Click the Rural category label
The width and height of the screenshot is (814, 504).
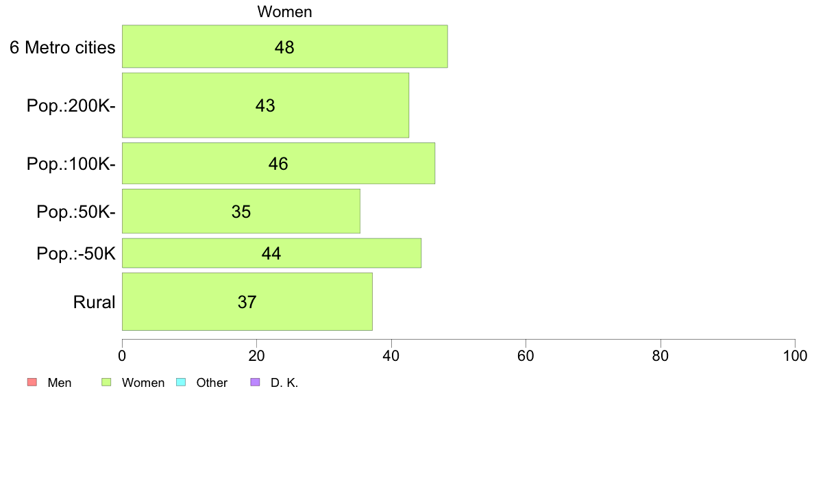pyautogui.click(x=94, y=302)
